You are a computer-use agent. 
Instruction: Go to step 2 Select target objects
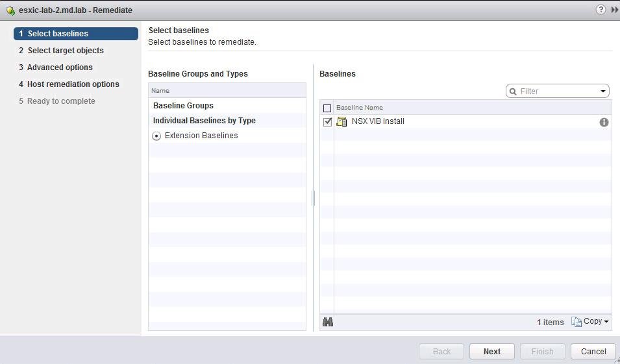pyautogui.click(x=61, y=51)
